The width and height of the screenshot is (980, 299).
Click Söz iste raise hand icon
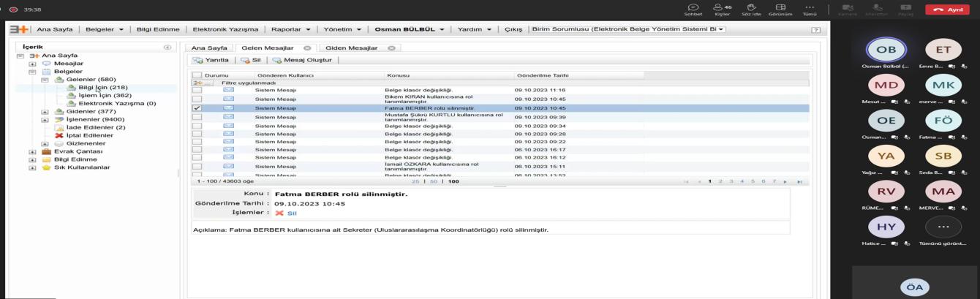(750, 8)
